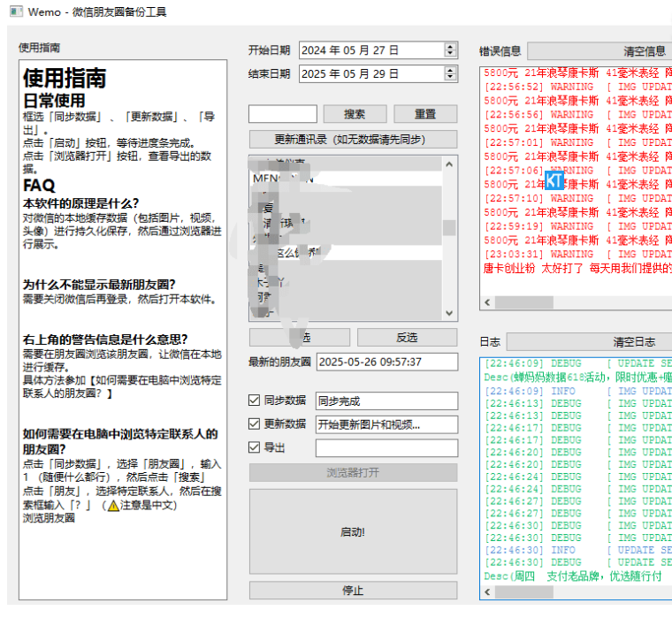Click the Desc(周四 支付老品牌 log line
The width and height of the screenshot is (672, 618).
(573, 576)
